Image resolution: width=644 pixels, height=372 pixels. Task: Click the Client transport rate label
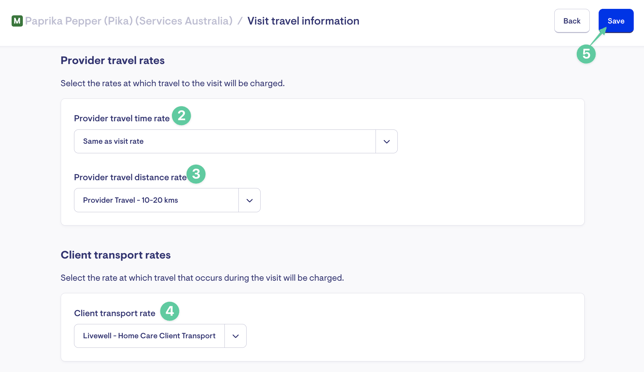(x=115, y=313)
